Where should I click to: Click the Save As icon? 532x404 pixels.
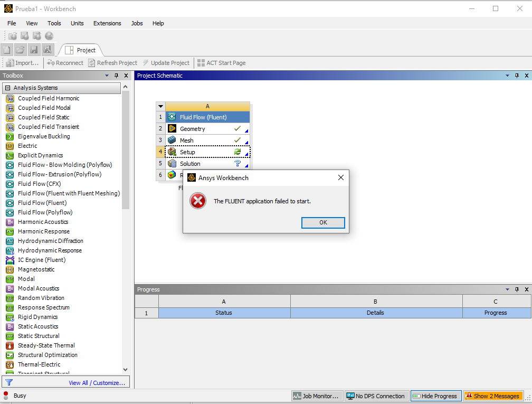[x=47, y=50]
